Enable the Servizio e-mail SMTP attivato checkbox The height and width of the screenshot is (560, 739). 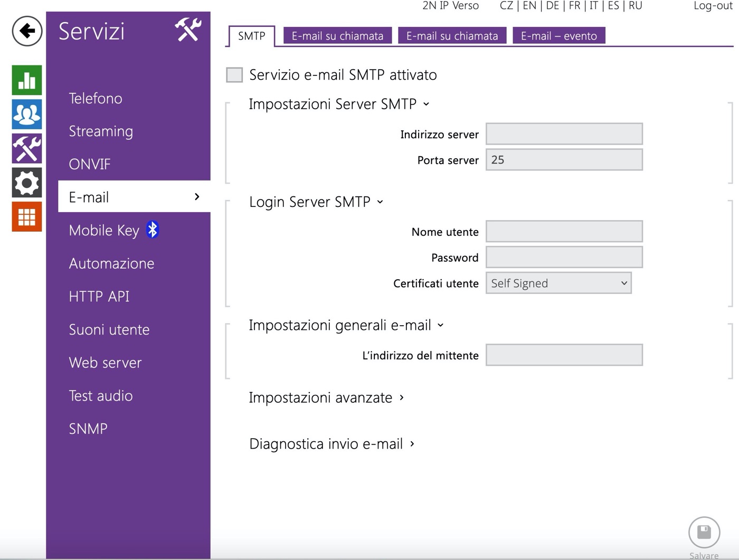click(234, 75)
